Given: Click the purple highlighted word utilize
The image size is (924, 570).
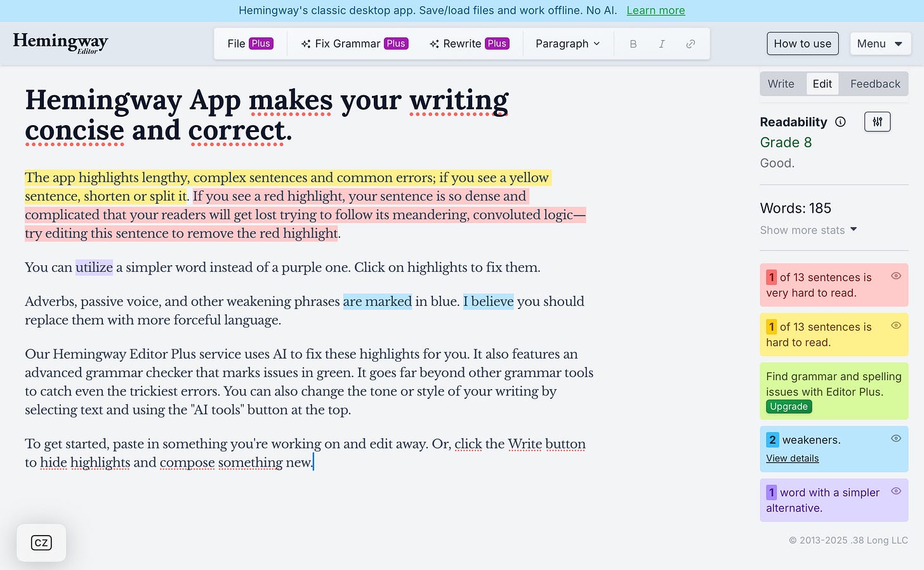Looking at the screenshot, I should (x=94, y=267).
